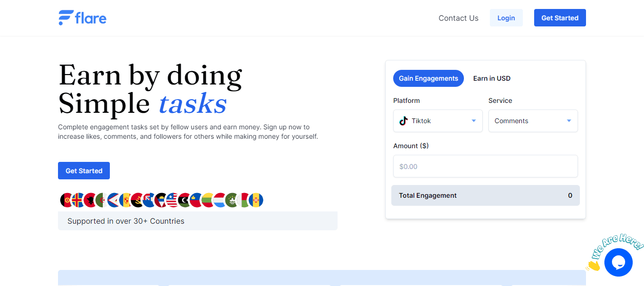Click the Luxembourg flag icon

[x=220, y=200]
